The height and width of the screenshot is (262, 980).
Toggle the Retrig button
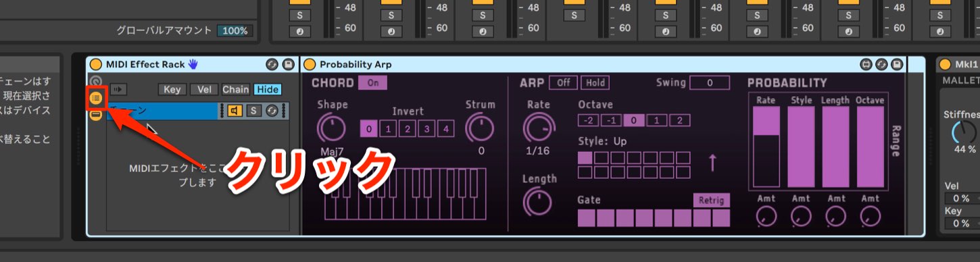pos(712,201)
